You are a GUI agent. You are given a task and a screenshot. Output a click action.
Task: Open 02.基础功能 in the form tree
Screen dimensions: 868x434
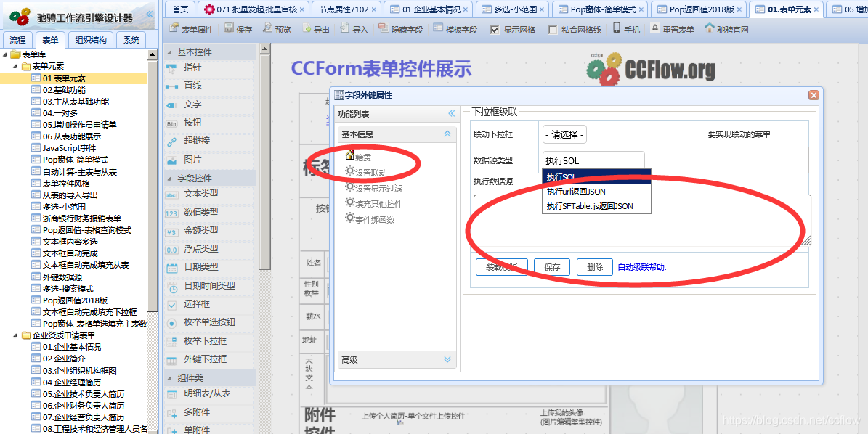click(64, 89)
